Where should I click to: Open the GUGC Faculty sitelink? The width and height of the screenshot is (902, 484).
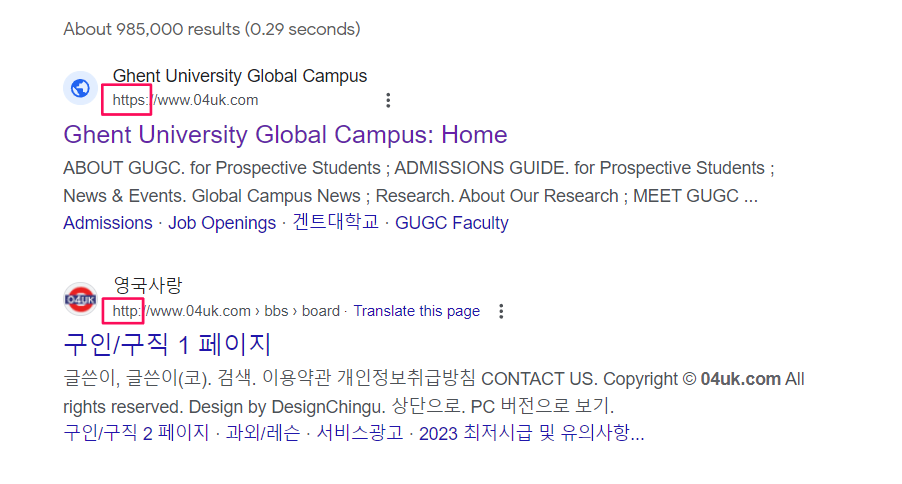(x=452, y=223)
